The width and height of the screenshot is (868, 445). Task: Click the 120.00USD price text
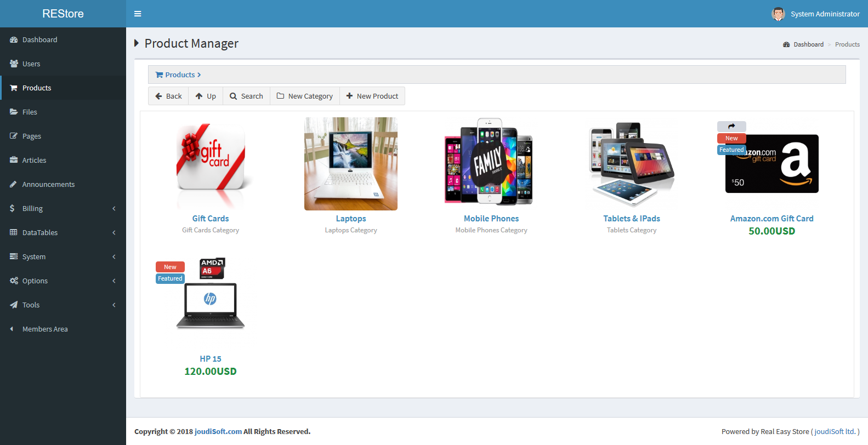(211, 371)
